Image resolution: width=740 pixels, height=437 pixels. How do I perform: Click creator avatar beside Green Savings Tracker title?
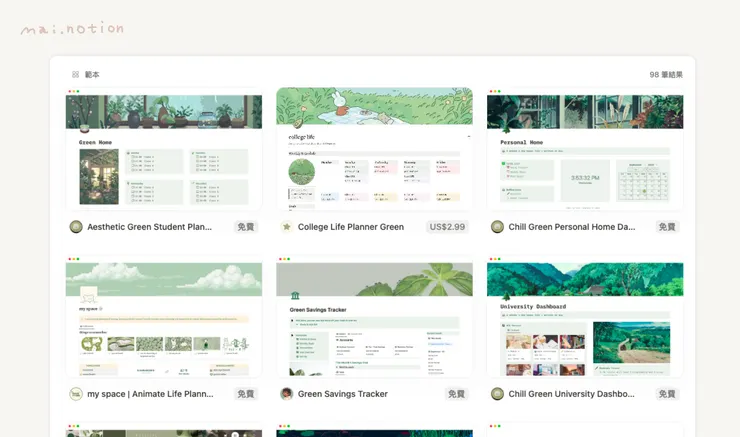(286, 394)
